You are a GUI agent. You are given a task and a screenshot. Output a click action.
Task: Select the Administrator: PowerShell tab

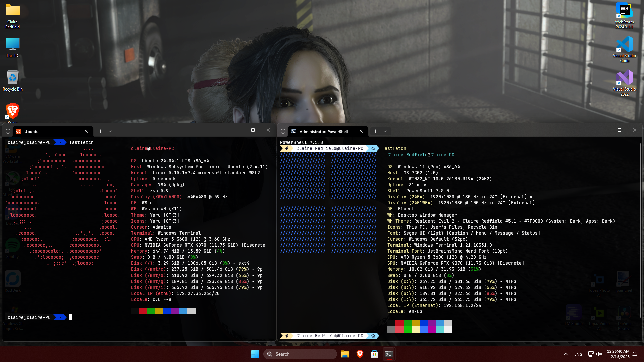coord(328,131)
